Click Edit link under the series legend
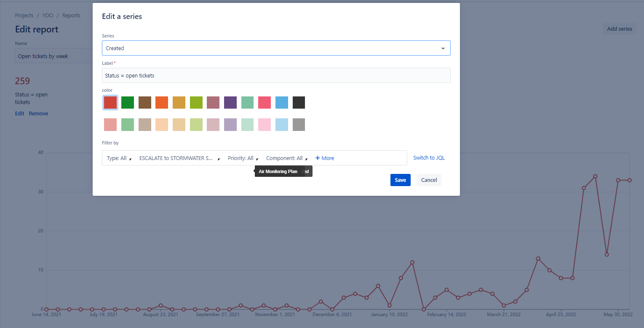644x328 pixels. [20, 114]
